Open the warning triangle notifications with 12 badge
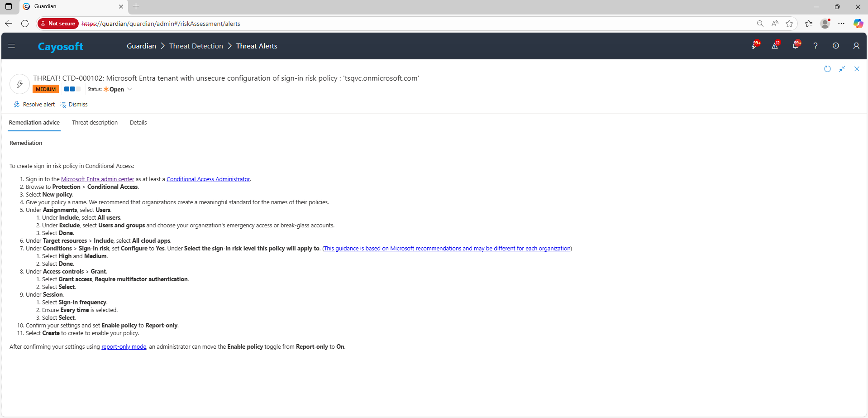Viewport: 868px width, 418px height. point(775,46)
